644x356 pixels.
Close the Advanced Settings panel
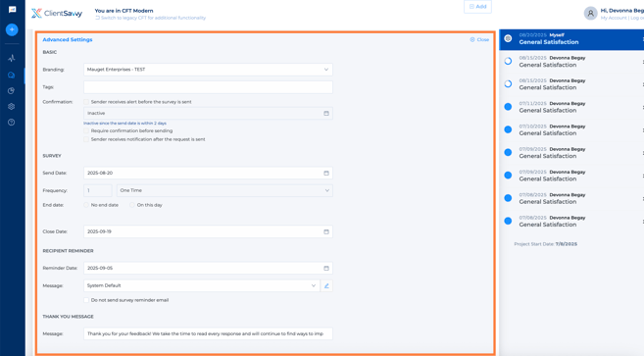coord(479,39)
